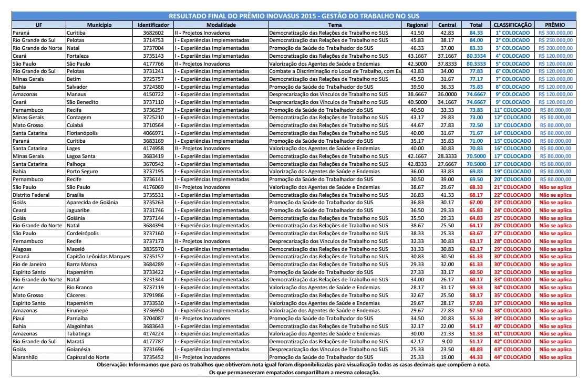
Task: Click the '44° COLOCADO' classification cell
Action: click(x=513, y=357)
